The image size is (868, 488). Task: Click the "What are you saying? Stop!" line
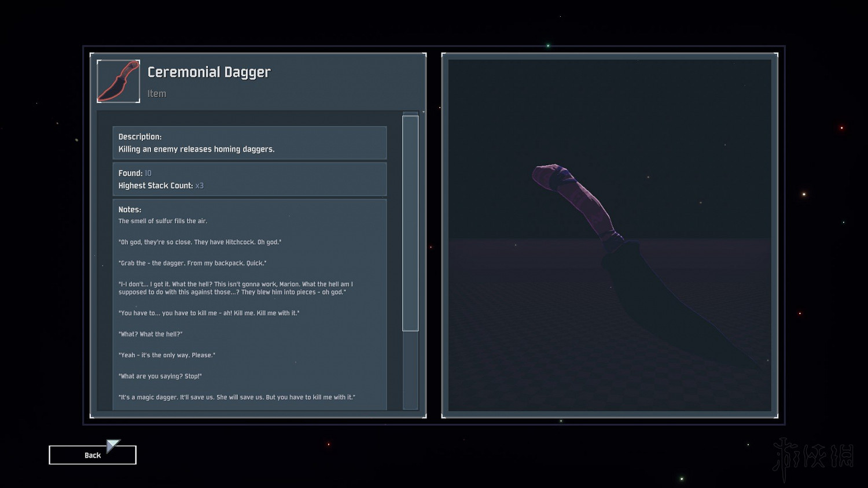[x=160, y=376]
